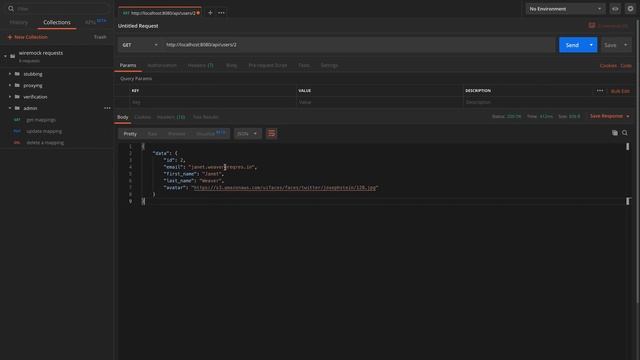Screen dimensions: 640x360
Task: Click the Query Params table options dots
Action: pyautogui.click(x=600, y=91)
